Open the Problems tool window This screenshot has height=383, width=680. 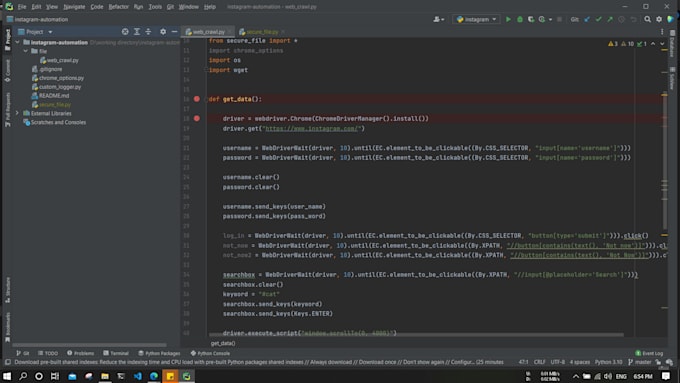click(x=80, y=353)
